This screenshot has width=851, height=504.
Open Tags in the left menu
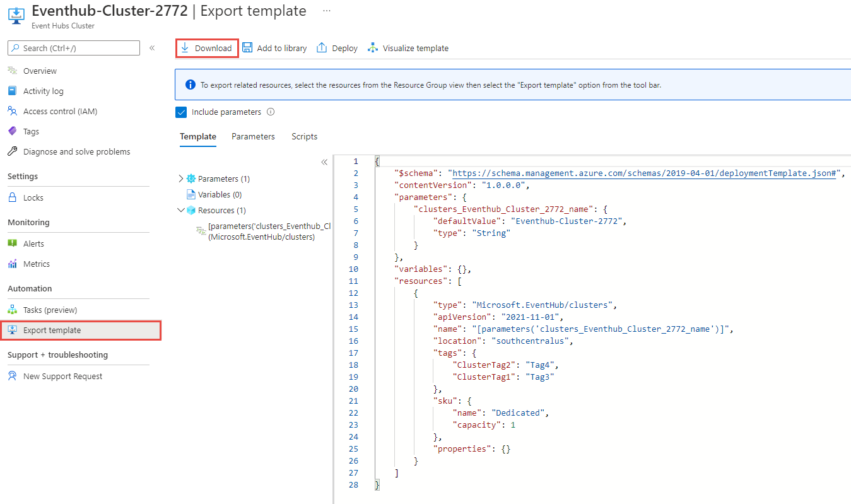[x=31, y=131]
